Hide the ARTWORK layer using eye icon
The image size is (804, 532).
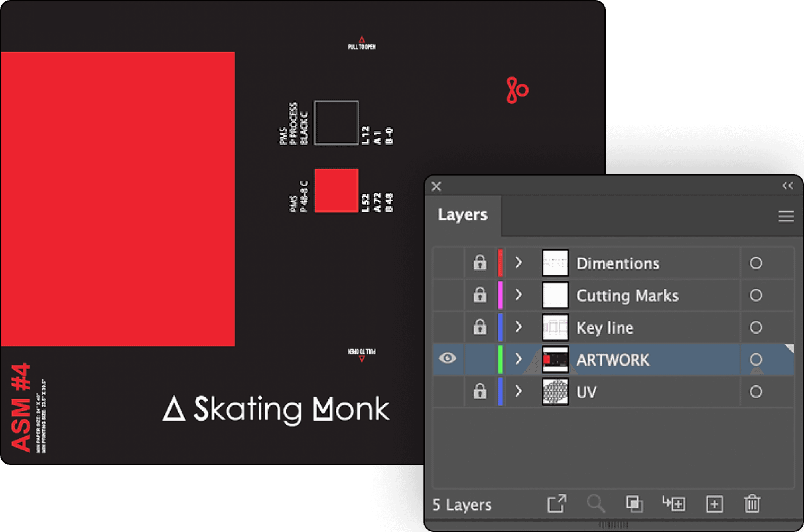point(448,358)
